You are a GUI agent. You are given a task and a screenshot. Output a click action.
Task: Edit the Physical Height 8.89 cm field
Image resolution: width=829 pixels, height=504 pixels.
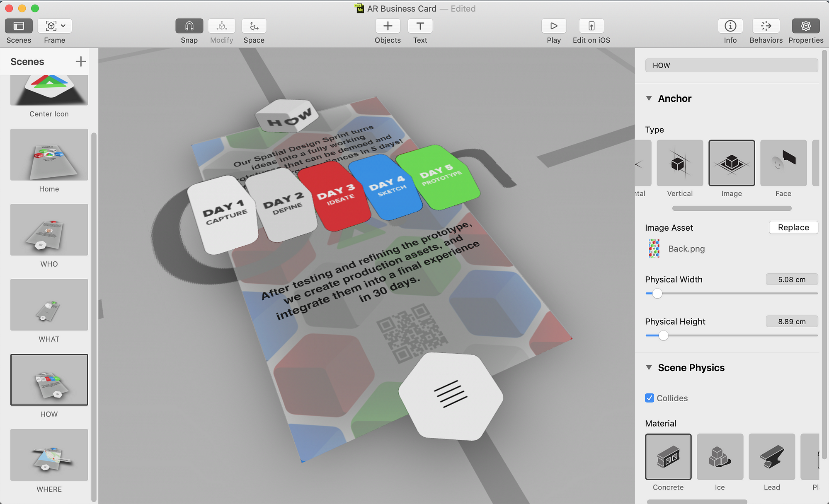coord(792,322)
